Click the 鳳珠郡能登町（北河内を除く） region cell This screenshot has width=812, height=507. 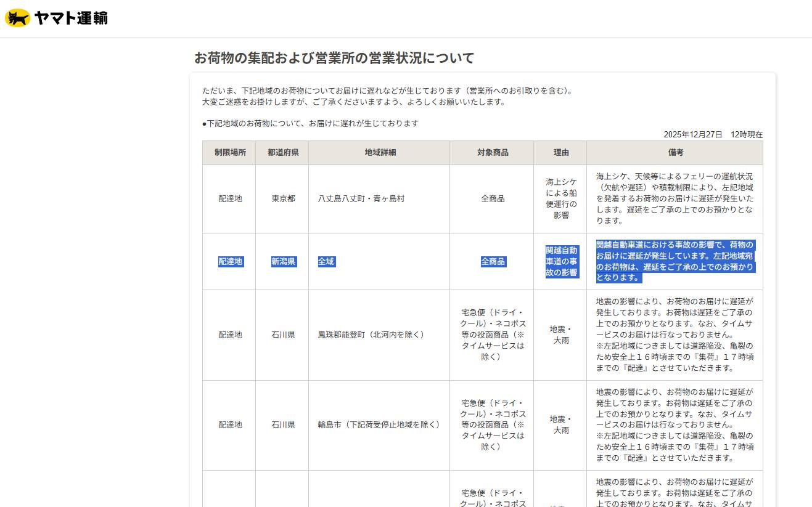(371, 335)
